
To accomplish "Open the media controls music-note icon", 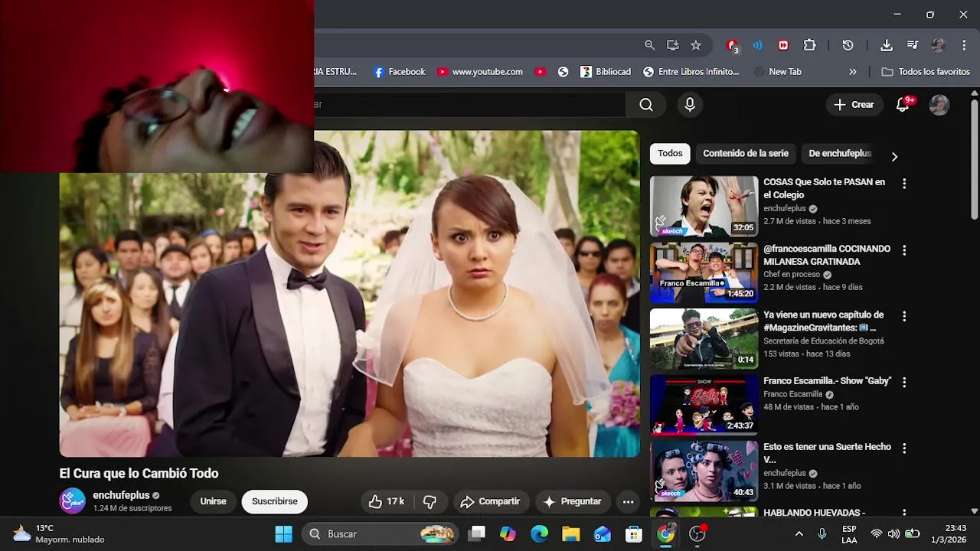I will pos(913,45).
